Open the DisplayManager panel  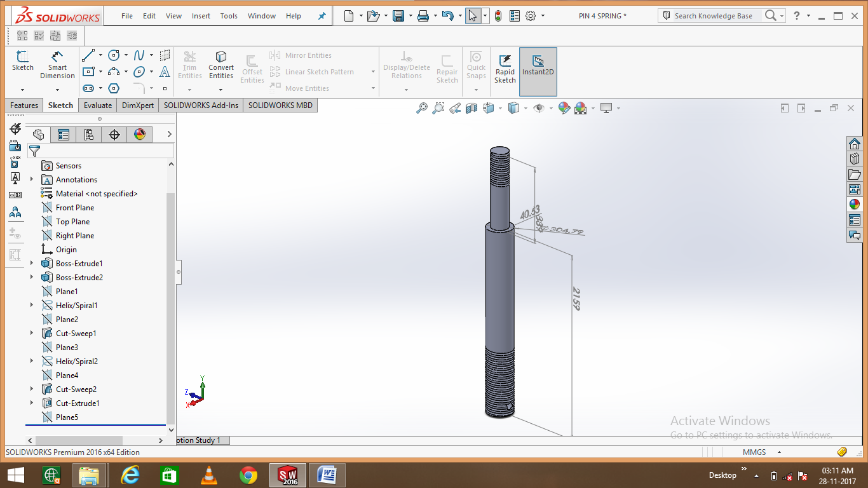(x=139, y=134)
